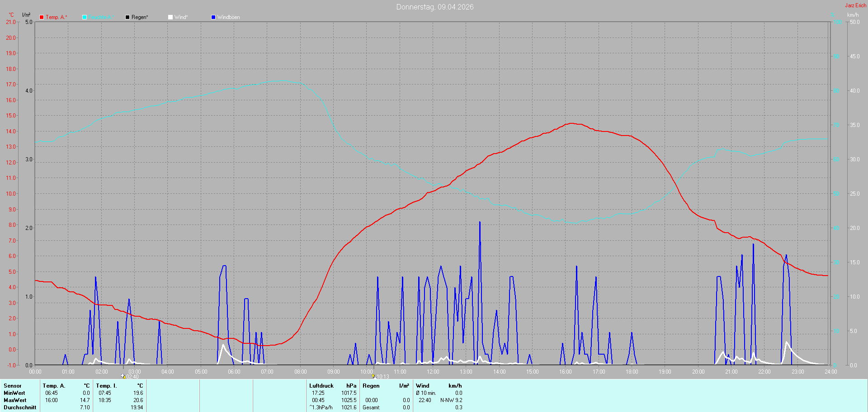
Task: Click the moon marker at 02:40
Action: [x=123, y=376]
